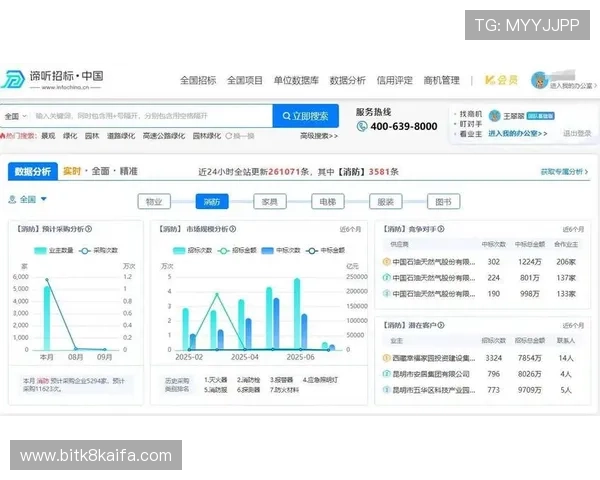Open 高级搜索 link

click(x=319, y=136)
